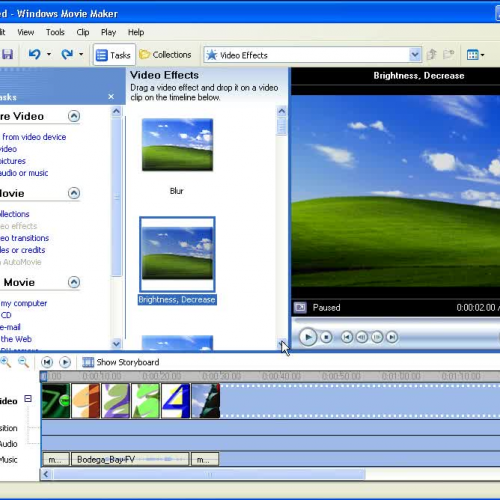Play the timeline
Image resolution: width=500 pixels, height=500 pixels.
pos(65,362)
